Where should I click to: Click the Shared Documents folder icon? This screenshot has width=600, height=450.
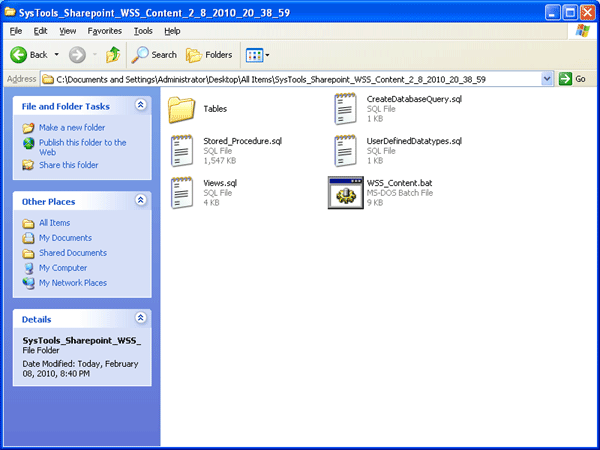point(28,253)
